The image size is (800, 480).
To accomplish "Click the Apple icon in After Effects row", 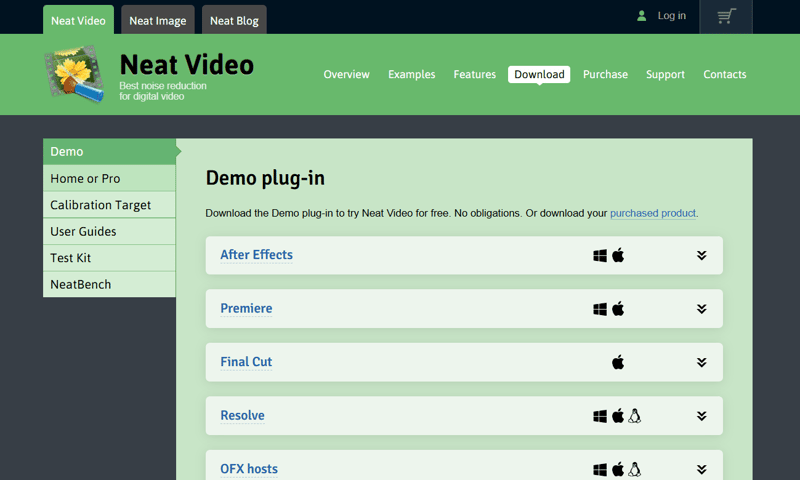I will (x=618, y=255).
